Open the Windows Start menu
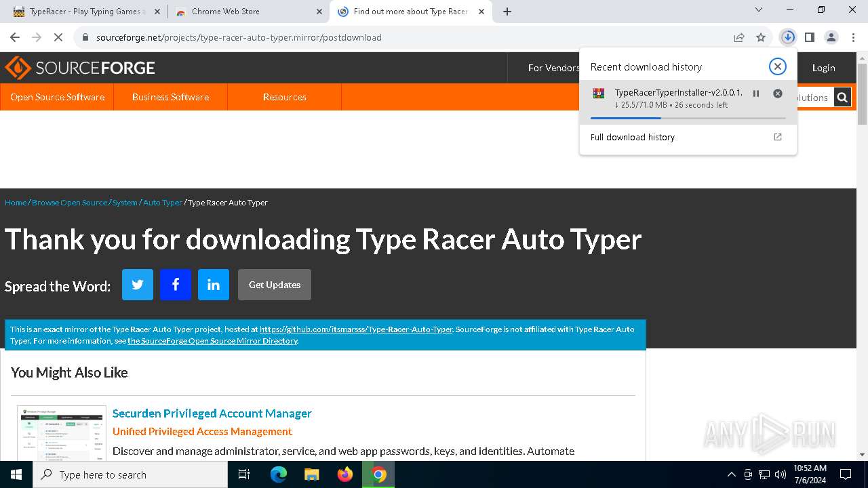868x488 pixels. [x=16, y=474]
